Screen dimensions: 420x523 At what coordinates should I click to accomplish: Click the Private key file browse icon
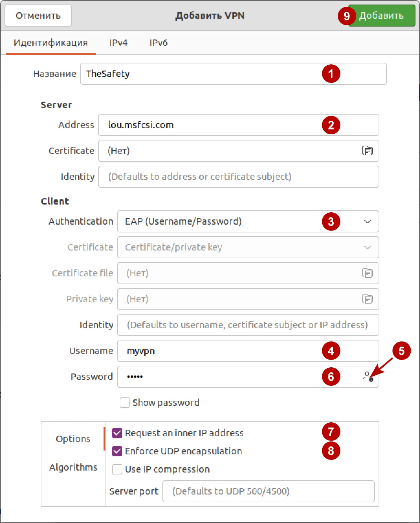367,299
